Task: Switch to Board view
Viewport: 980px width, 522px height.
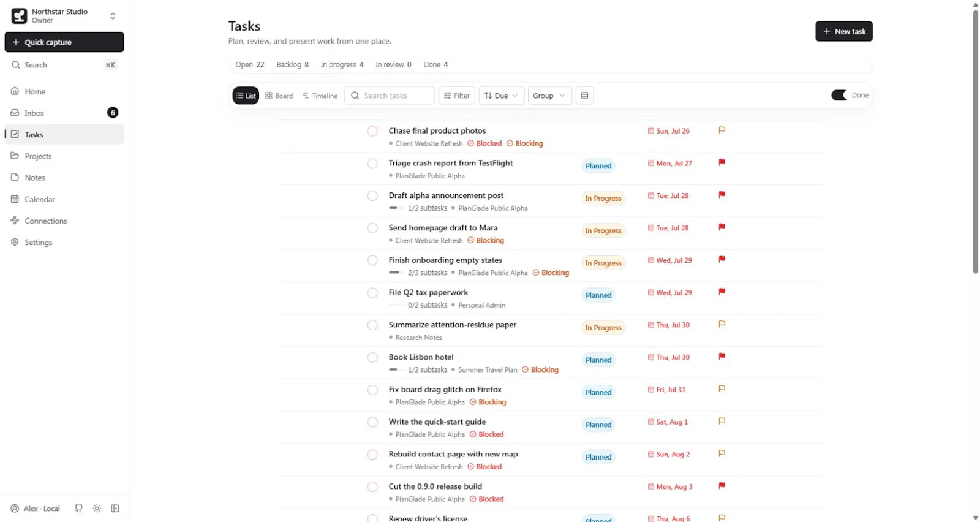Action: [x=279, y=96]
